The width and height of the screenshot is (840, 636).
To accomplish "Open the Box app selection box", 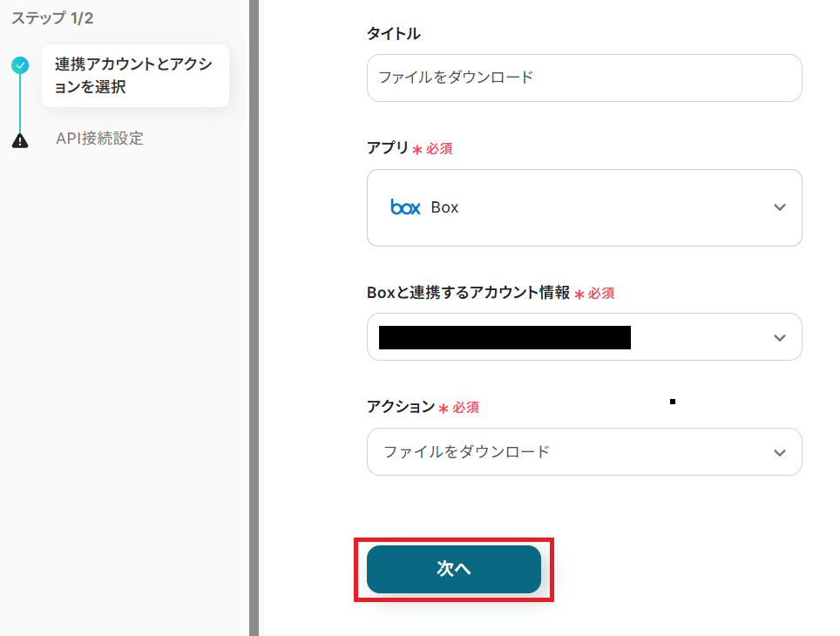I will click(584, 207).
